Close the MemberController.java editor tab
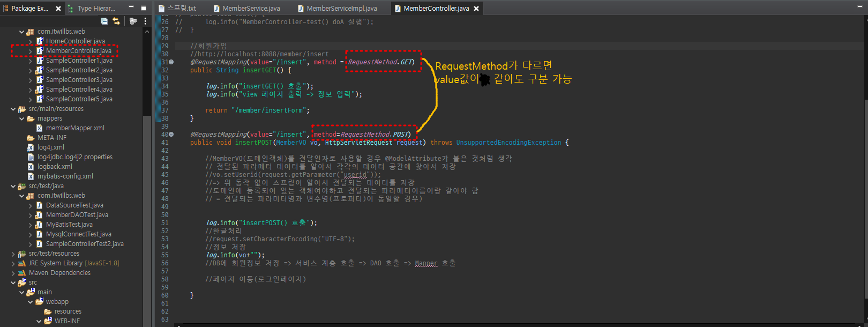The image size is (868, 327). [476, 9]
